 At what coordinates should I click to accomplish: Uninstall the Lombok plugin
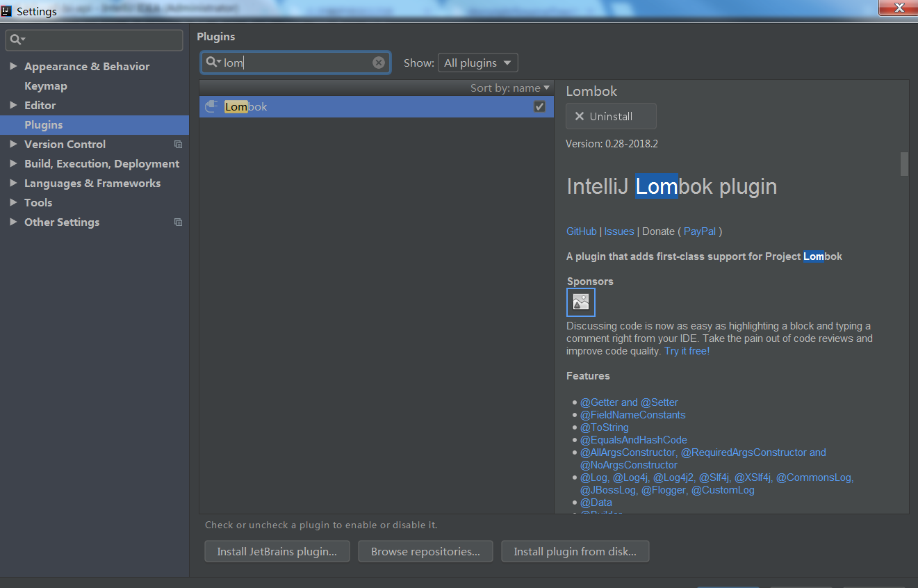point(610,116)
